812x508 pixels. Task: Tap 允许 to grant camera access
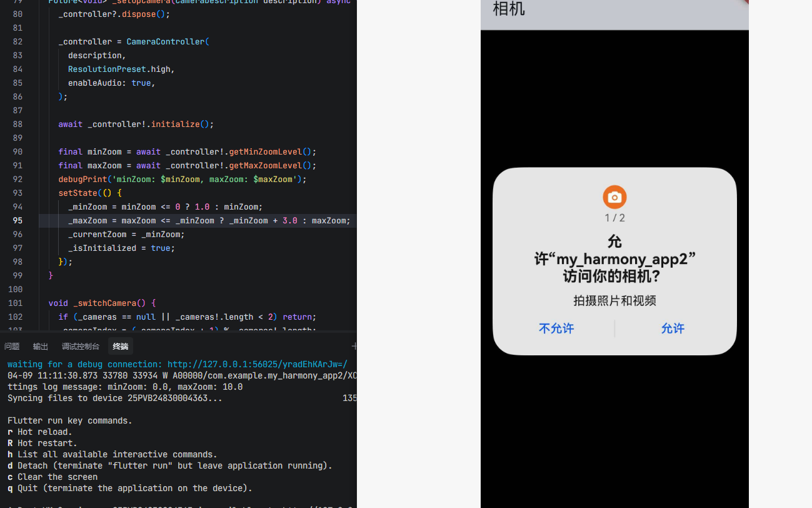click(673, 328)
